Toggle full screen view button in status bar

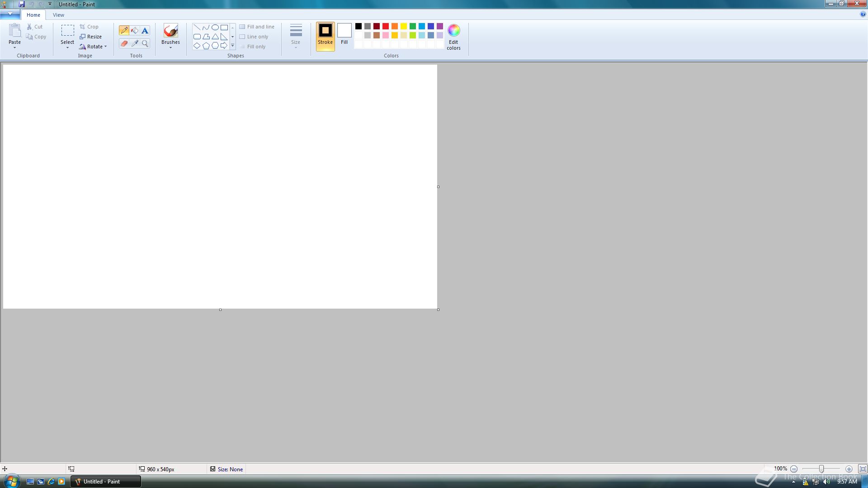(x=863, y=469)
